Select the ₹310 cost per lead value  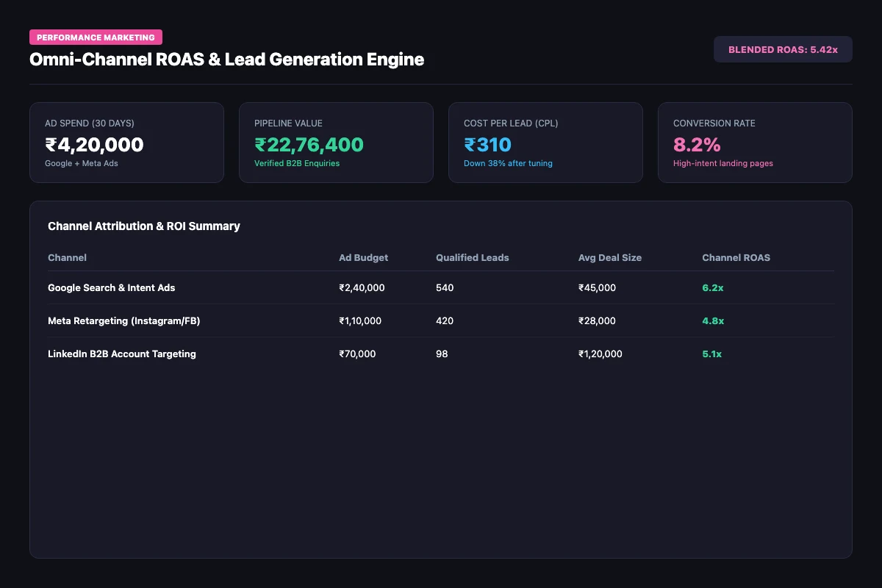tap(487, 145)
